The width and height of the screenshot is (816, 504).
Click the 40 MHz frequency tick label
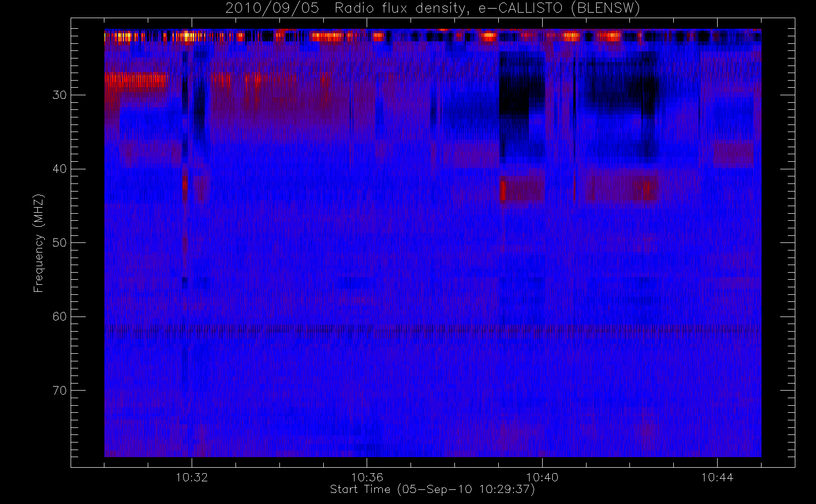60,169
